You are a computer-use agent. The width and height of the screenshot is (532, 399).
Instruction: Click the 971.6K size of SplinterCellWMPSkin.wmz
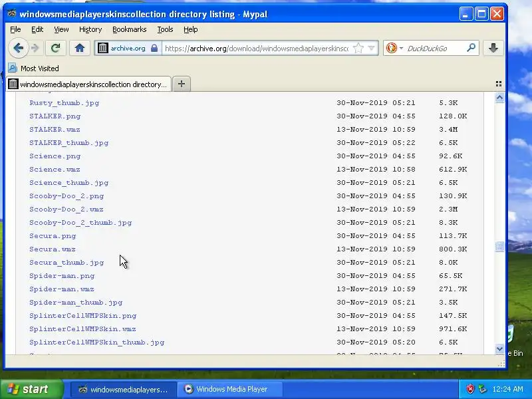point(453,329)
